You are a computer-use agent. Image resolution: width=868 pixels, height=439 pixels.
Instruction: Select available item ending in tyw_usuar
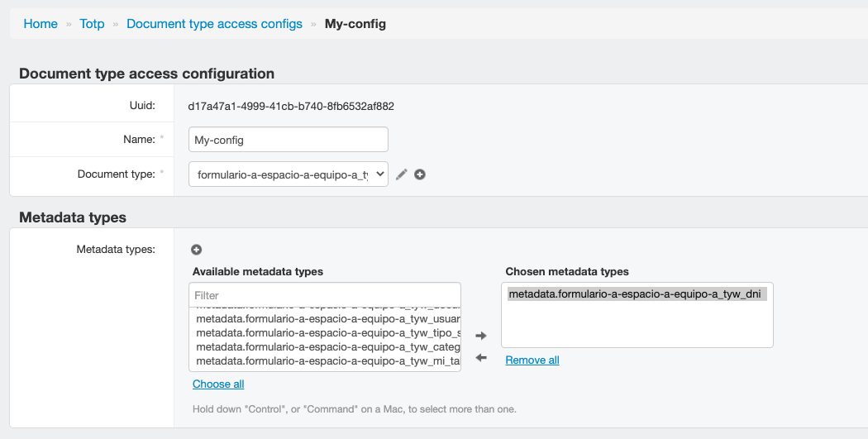327,318
